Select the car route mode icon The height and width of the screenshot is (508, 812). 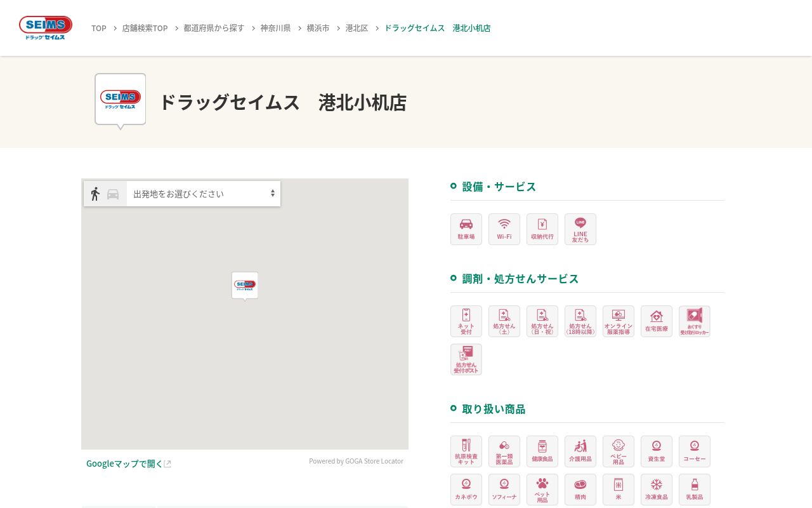click(x=113, y=194)
